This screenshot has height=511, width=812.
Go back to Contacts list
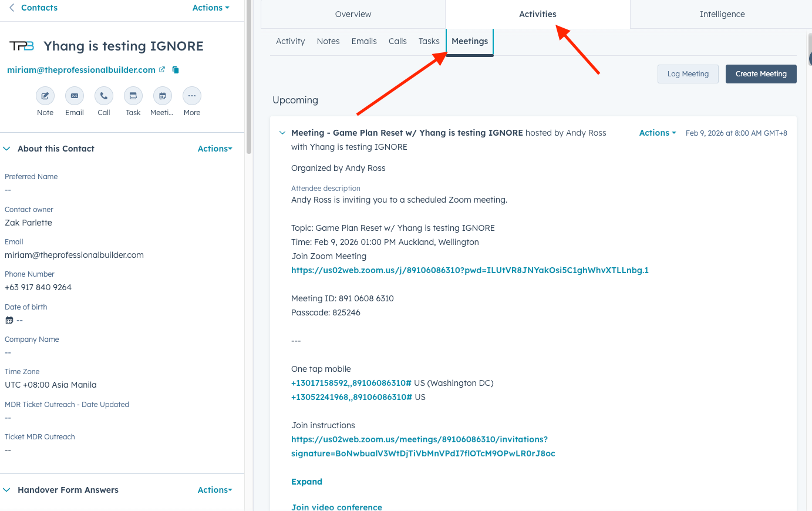[x=33, y=8]
